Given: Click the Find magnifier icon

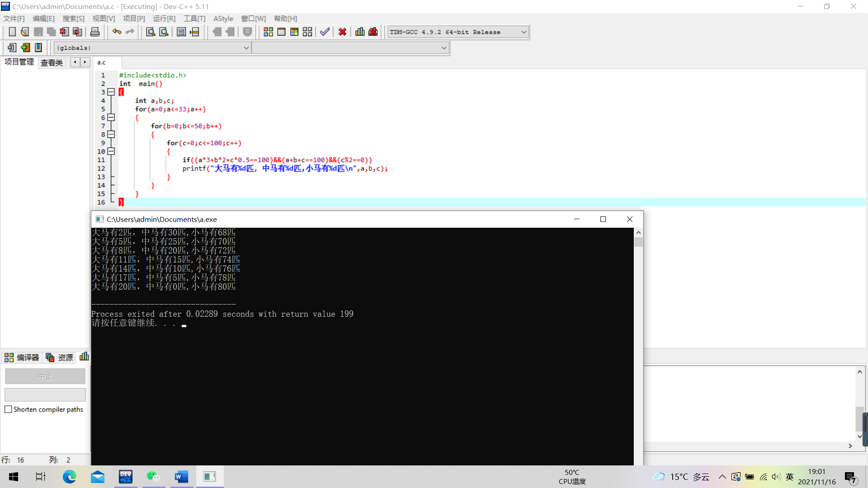Looking at the screenshot, I should click(151, 32).
